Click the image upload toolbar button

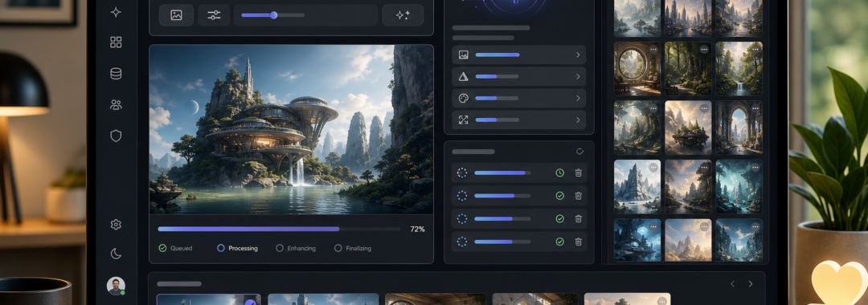(176, 15)
